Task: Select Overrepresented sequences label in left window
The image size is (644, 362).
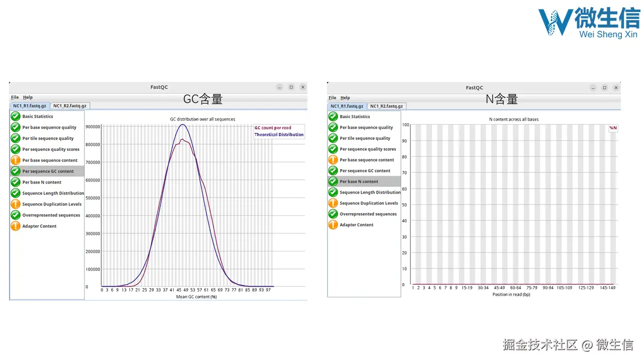Action: 51,215
